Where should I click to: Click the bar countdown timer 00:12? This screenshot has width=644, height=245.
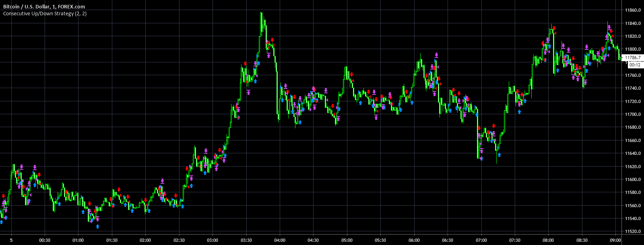pyautogui.click(x=635, y=65)
